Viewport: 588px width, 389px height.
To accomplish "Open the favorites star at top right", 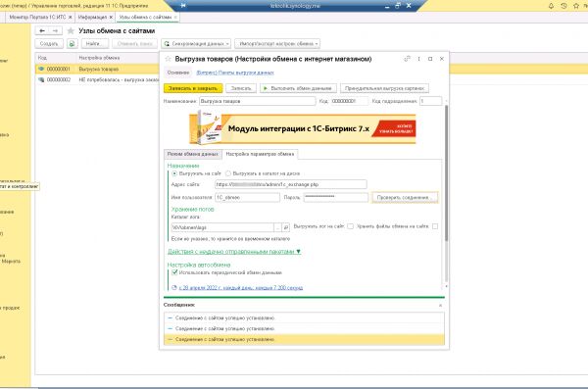I will (x=576, y=6).
